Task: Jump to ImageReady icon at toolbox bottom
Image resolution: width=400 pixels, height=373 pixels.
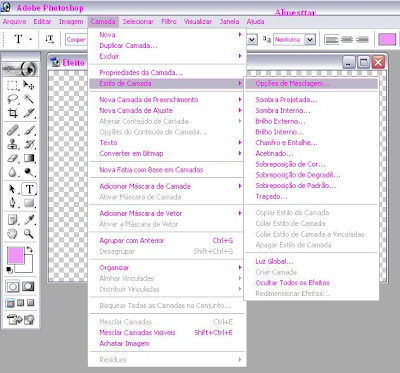Action: click(21, 319)
